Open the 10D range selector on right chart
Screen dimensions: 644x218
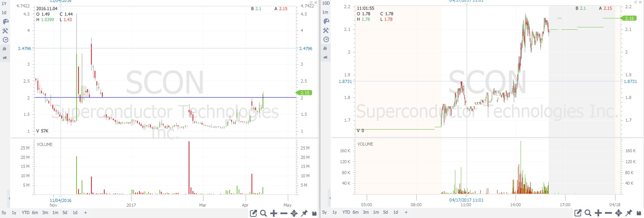[326, 3]
